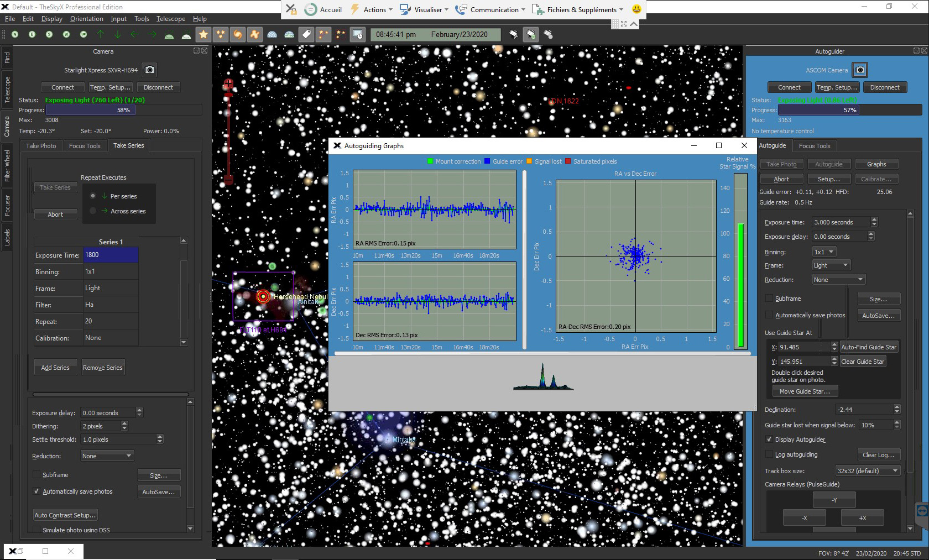Click the Add Series button
The width and height of the screenshot is (929, 560).
(x=55, y=367)
